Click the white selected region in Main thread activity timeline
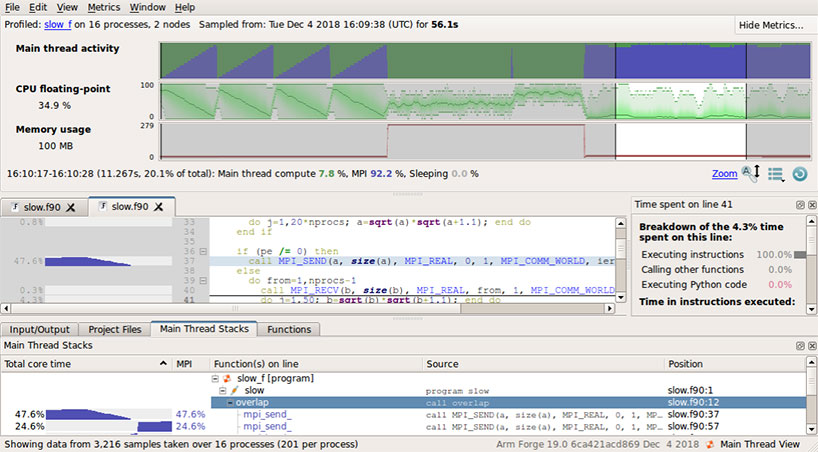 [680, 62]
